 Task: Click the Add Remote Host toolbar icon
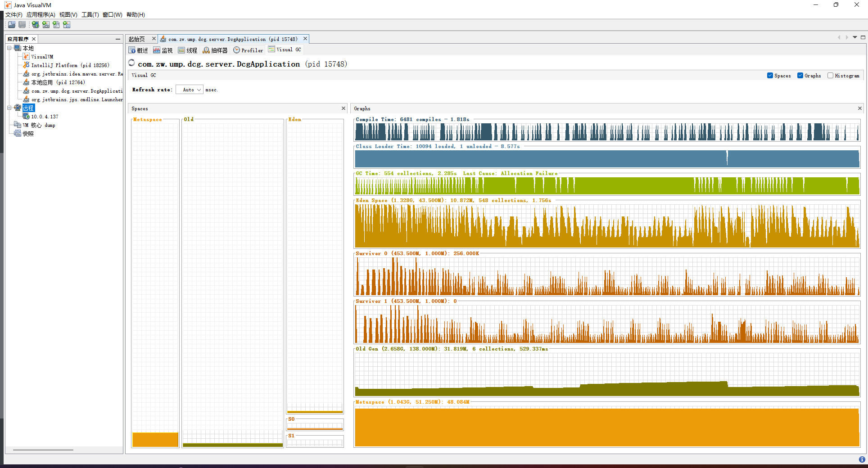click(x=35, y=25)
